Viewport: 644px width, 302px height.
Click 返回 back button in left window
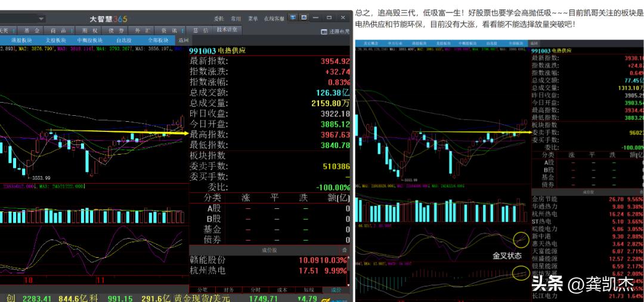coord(184,40)
